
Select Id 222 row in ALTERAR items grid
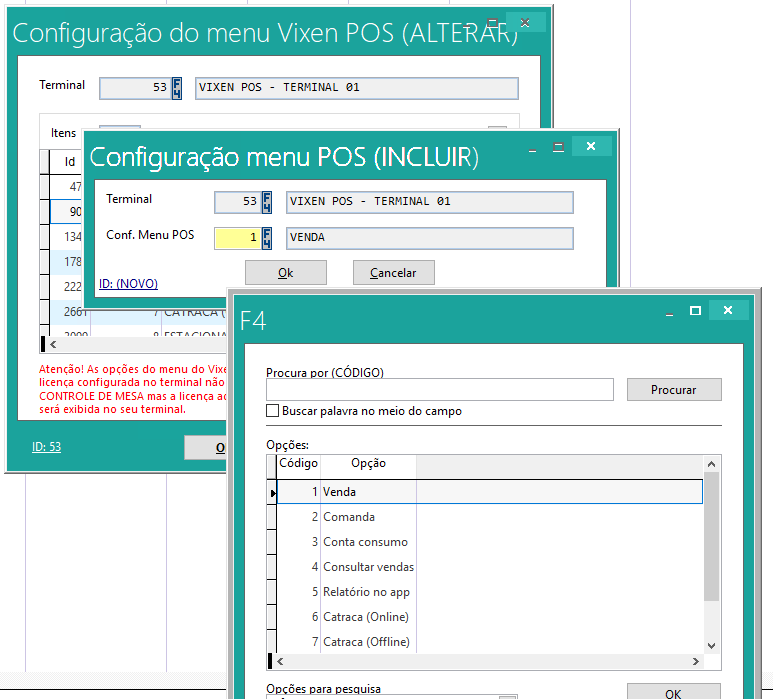66,286
